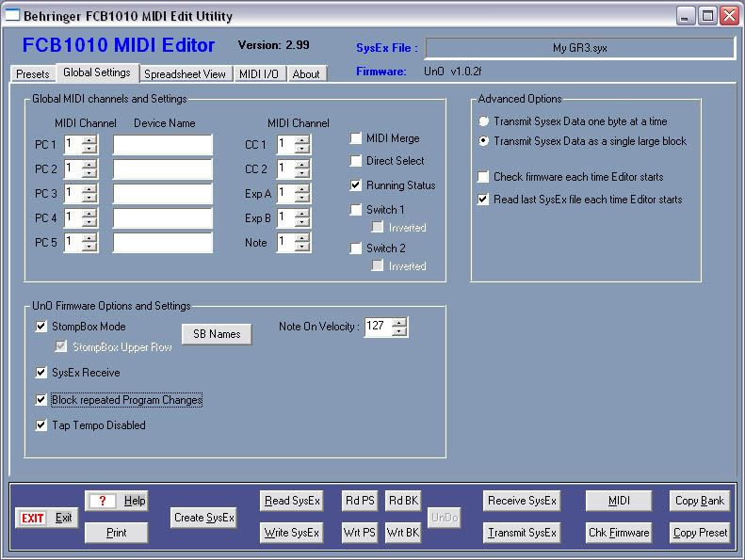Open the MIDI I/O tab
The width and height of the screenshot is (745, 560).
pos(258,74)
